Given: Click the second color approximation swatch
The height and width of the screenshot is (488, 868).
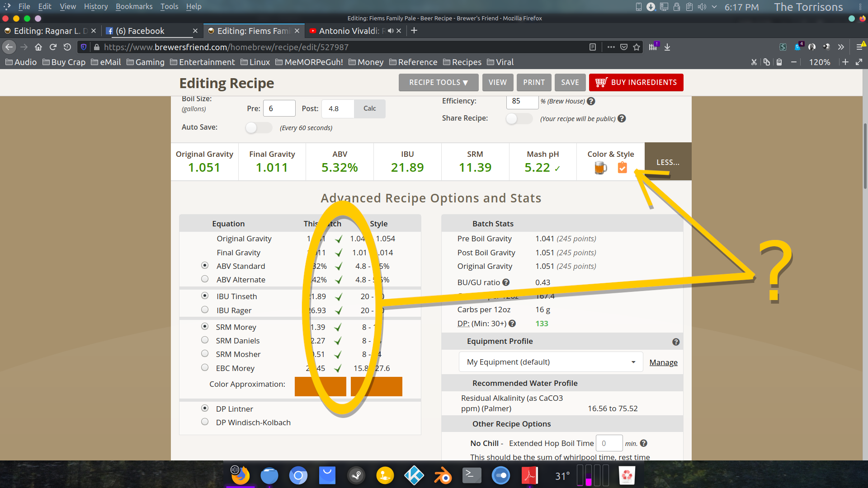Looking at the screenshot, I should pyautogui.click(x=376, y=386).
